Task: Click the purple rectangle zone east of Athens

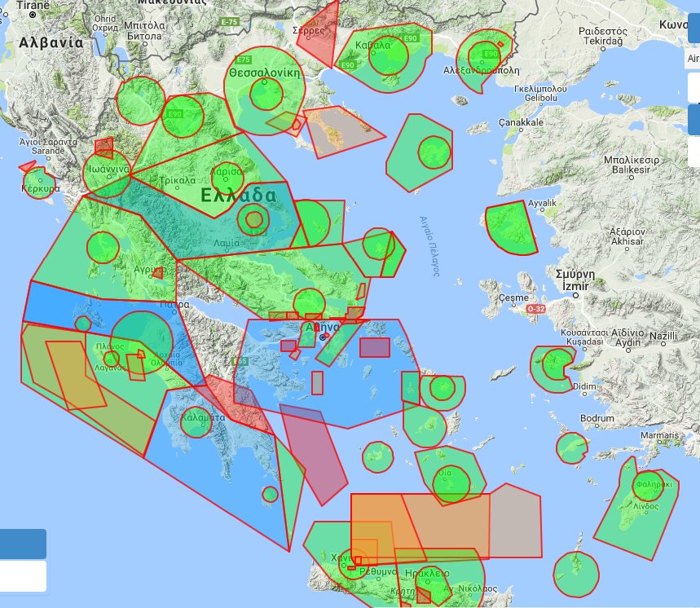Action: [x=375, y=348]
